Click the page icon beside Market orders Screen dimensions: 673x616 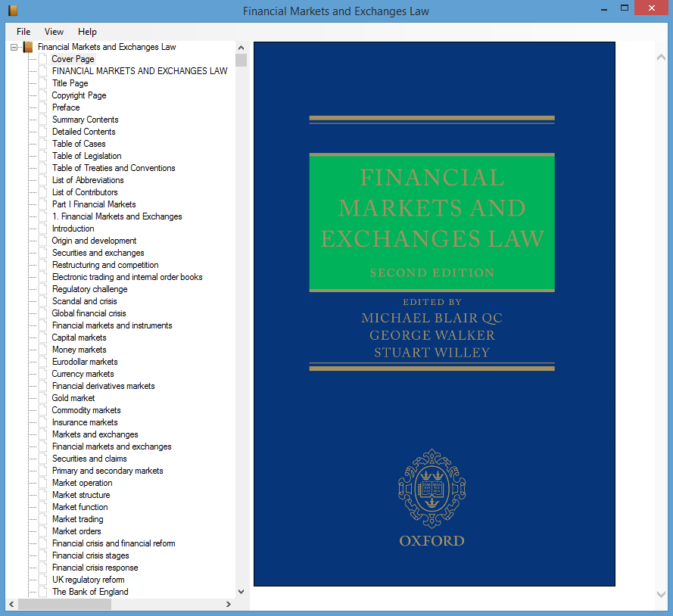click(43, 531)
